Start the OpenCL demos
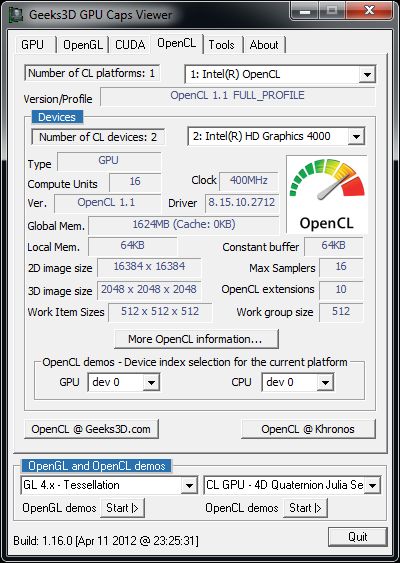The height and width of the screenshot is (563, 400). pos(305,508)
